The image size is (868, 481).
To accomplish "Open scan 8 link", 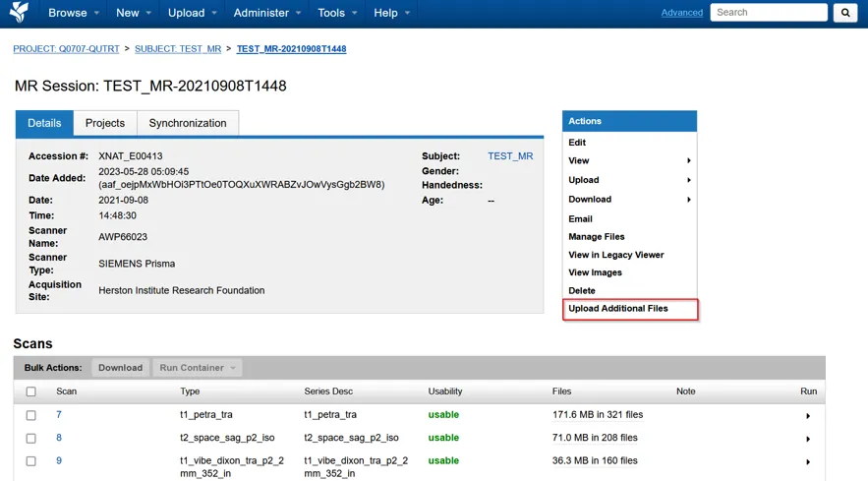I will (x=59, y=438).
